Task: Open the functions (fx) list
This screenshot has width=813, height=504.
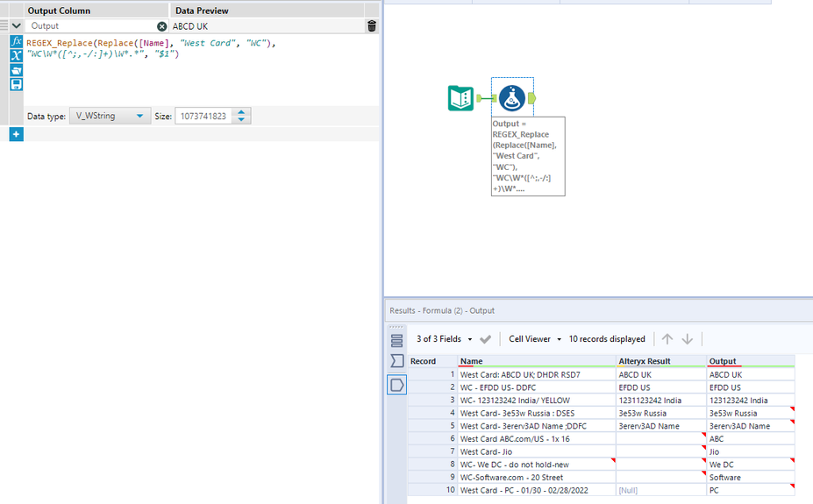Action: pyautogui.click(x=16, y=41)
